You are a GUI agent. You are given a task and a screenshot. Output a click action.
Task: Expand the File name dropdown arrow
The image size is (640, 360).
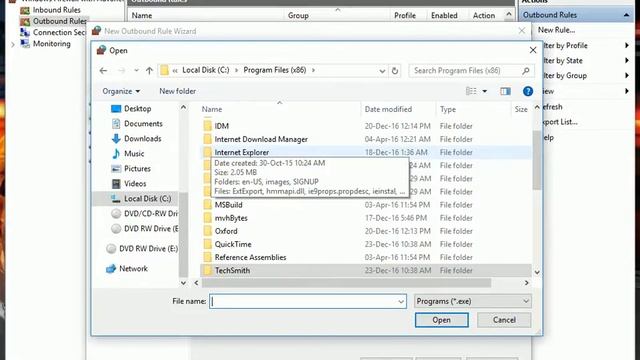tap(401, 302)
